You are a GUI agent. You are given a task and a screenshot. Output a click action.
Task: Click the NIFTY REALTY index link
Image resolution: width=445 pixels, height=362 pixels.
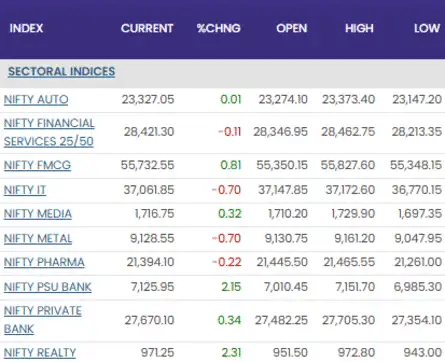[40, 353]
